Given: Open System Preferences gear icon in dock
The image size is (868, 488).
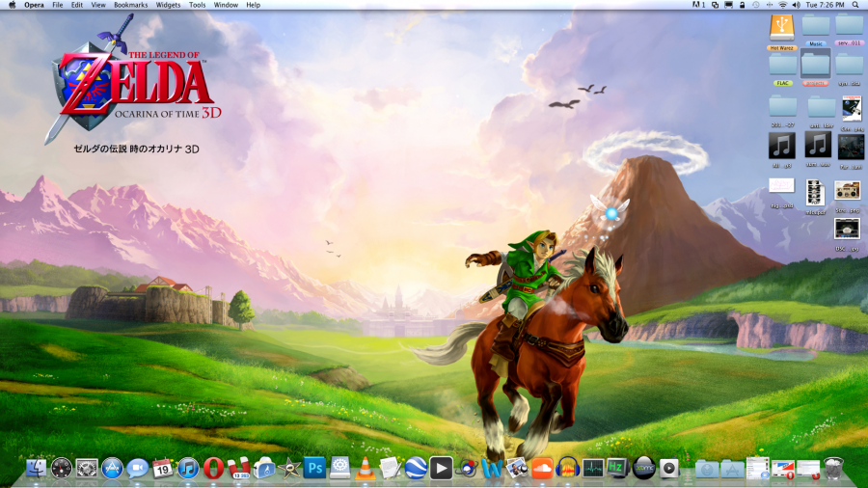Looking at the screenshot, I should tap(87, 469).
